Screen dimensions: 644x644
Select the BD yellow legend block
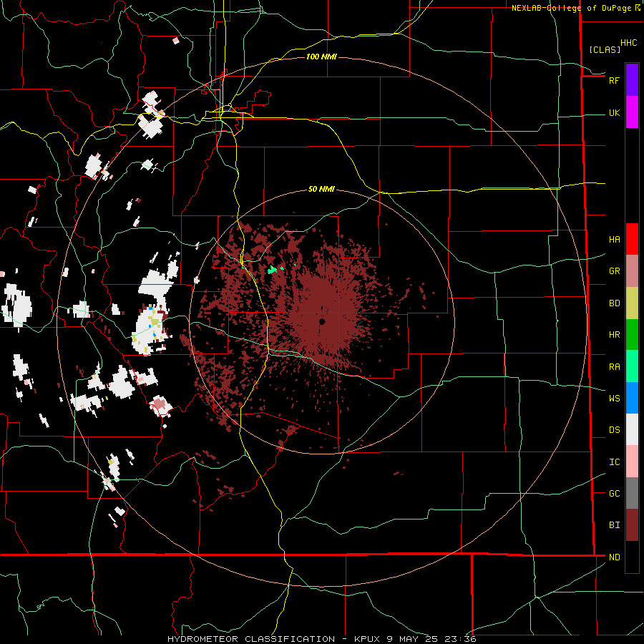[632, 303]
